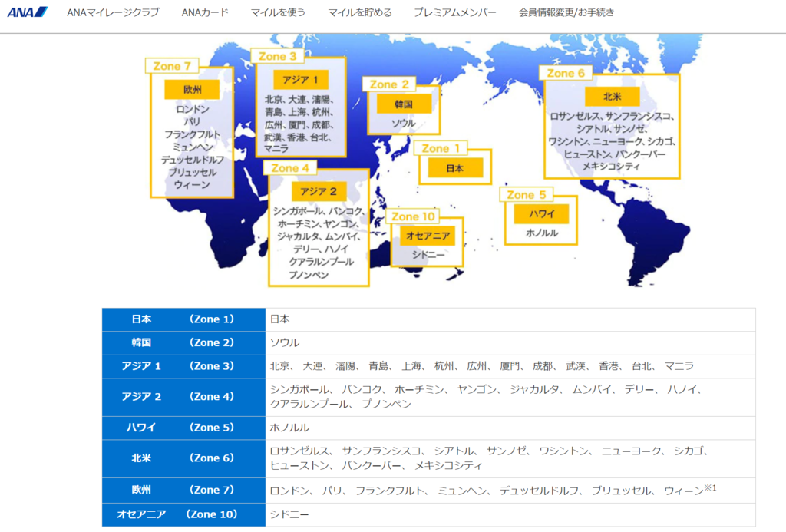This screenshot has height=532, width=786.
Task: Click フランクフルト in the map's Zone 7 box
Action: 192,134
